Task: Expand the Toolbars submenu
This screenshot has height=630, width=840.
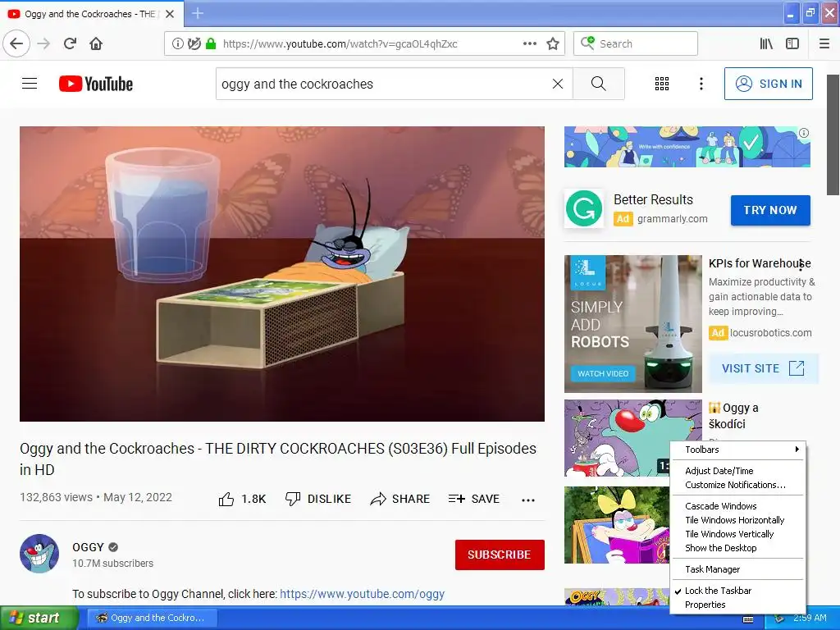Action: [737, 450]
